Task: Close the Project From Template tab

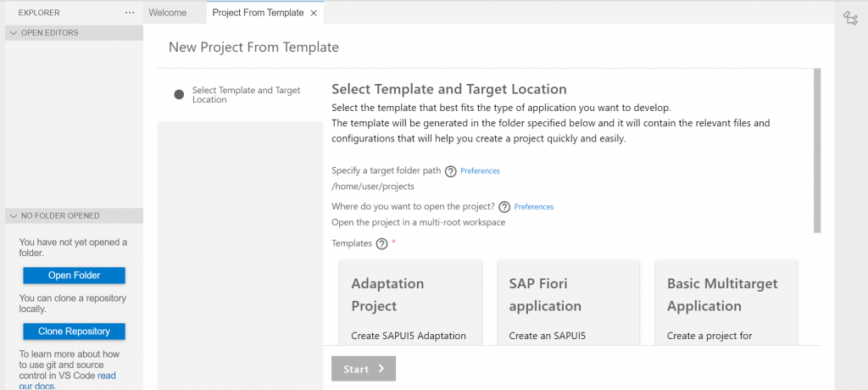Action: click(314, 13)
